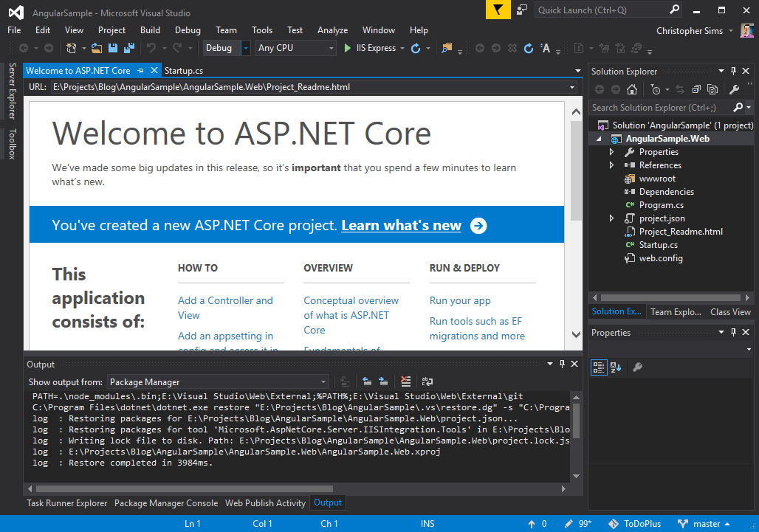
Task: Click the master branch indicator in status bar
Action: coord(704,523)
